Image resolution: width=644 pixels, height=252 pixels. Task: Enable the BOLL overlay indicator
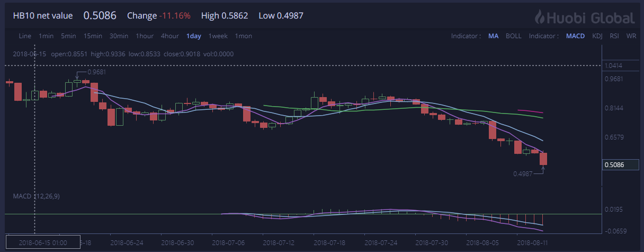(x=513, y=36)
